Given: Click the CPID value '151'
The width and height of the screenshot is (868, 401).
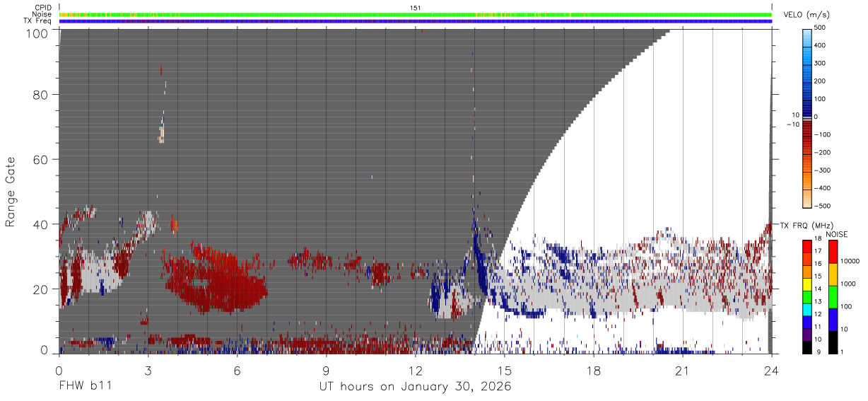Looking at the screenshot, I should pos(416,8).
